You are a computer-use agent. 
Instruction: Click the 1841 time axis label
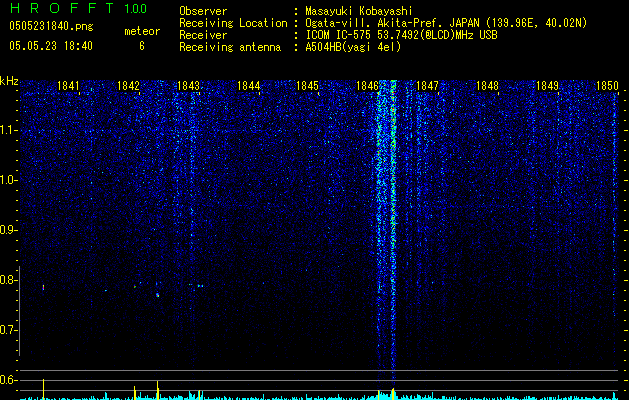[68, 86]
